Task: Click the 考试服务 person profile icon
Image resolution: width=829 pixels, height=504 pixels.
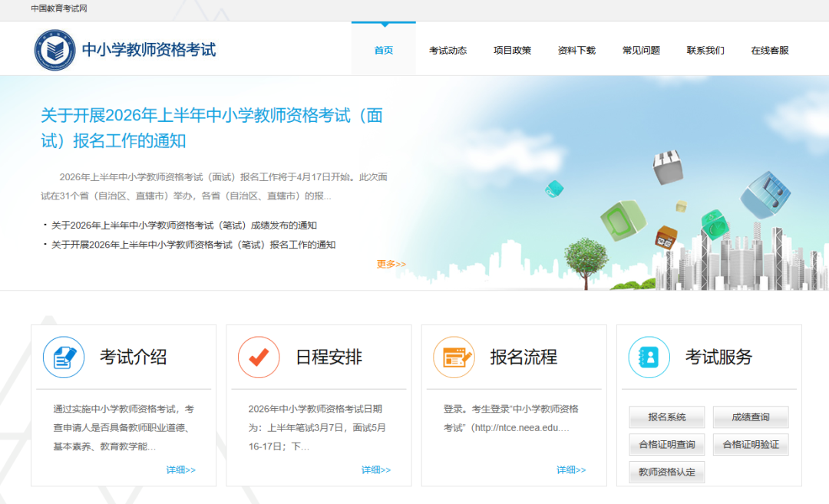Action: 649,357
